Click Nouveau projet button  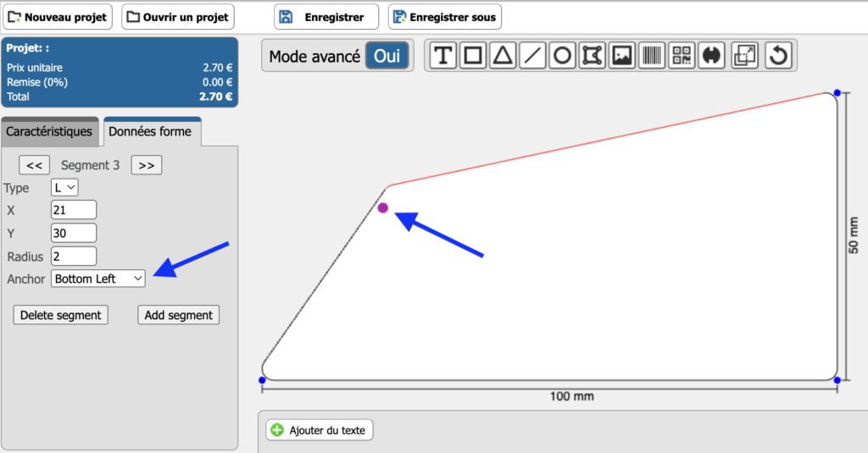click(x=58, y=17)
